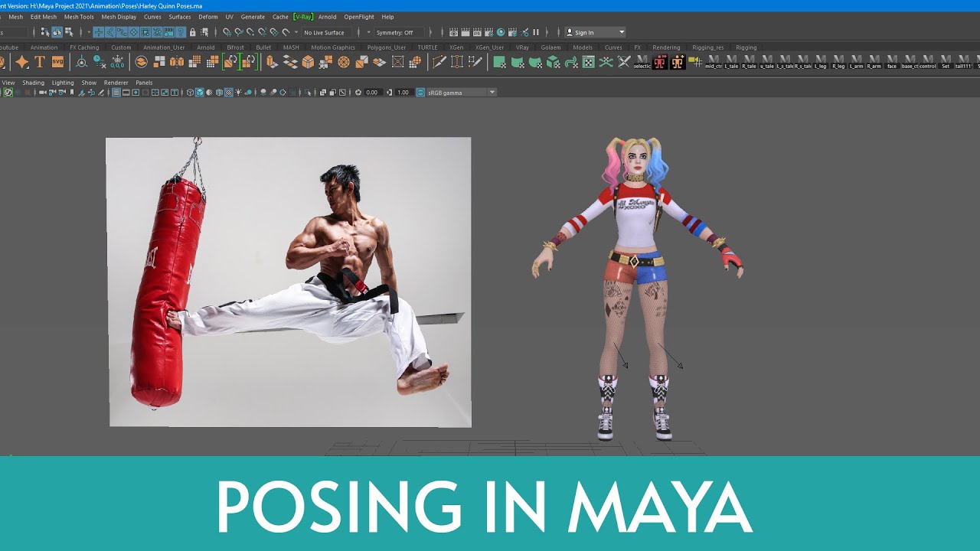Open the viewport Panels menu
Image resolution: width=980 pixels, height=551 pixels.
click(x=144, y=83)
